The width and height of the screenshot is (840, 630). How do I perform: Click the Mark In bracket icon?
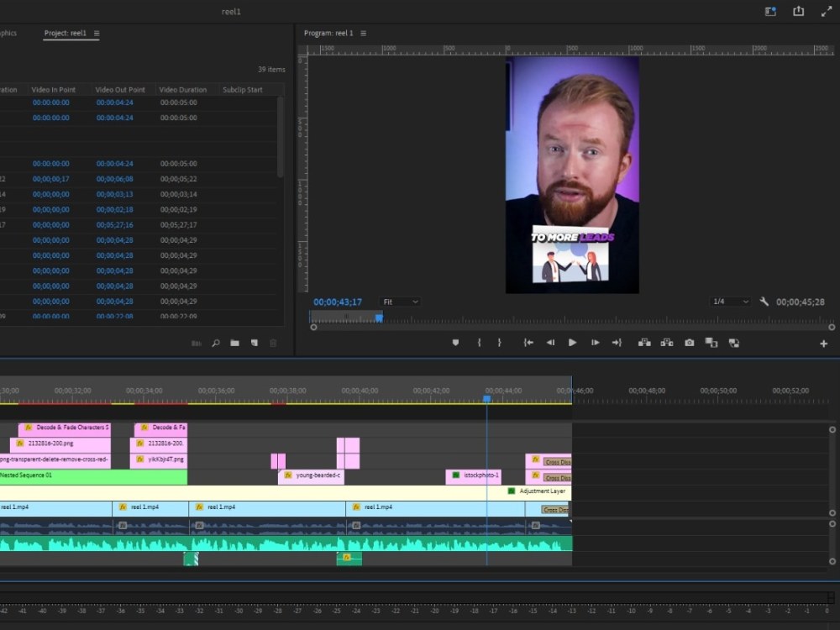click(x=479, y=343)
